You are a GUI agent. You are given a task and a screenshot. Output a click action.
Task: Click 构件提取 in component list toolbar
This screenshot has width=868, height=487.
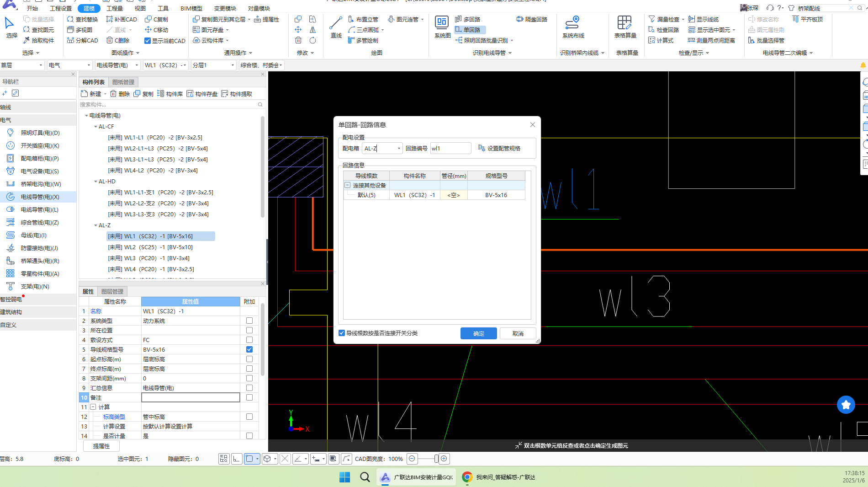tap(237, 94)
